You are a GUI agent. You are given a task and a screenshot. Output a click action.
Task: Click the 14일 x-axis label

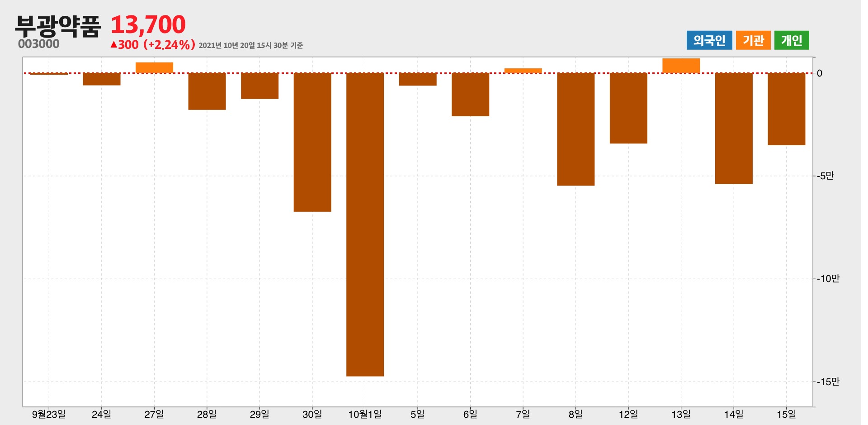coord(734,414)
